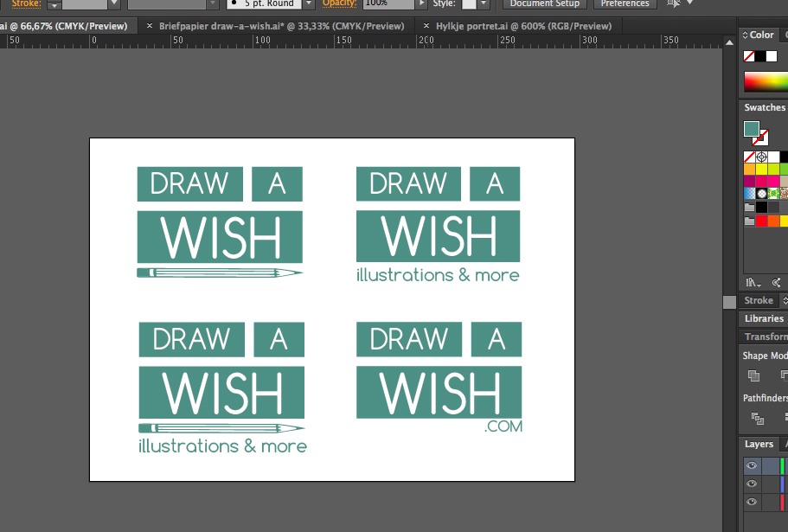788x532 pixels.
Task: Apply the hot pink swatch
Action: (x=774, y=181)
